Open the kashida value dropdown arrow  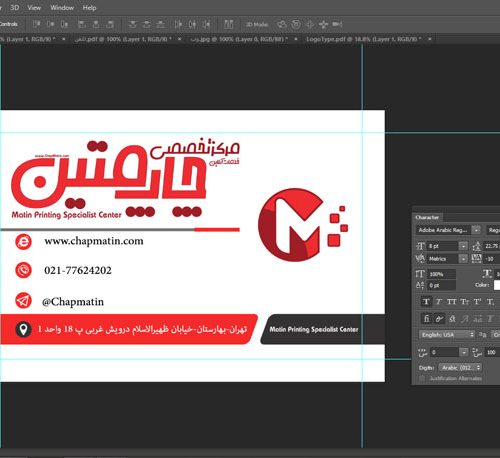click(x=463, y=352)
